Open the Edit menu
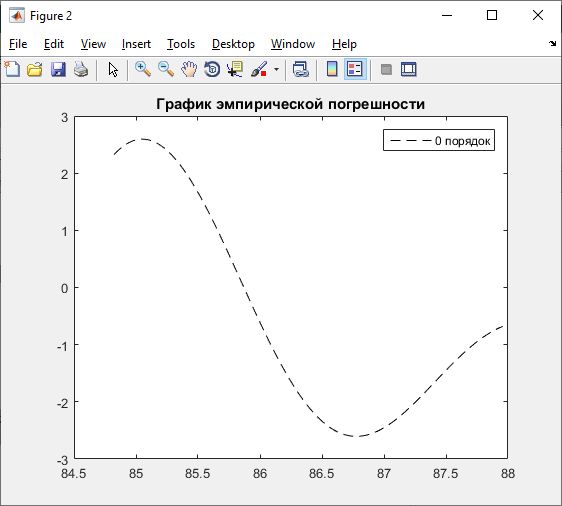This screenshot has width=562, height=506. [x=54, y=44]
